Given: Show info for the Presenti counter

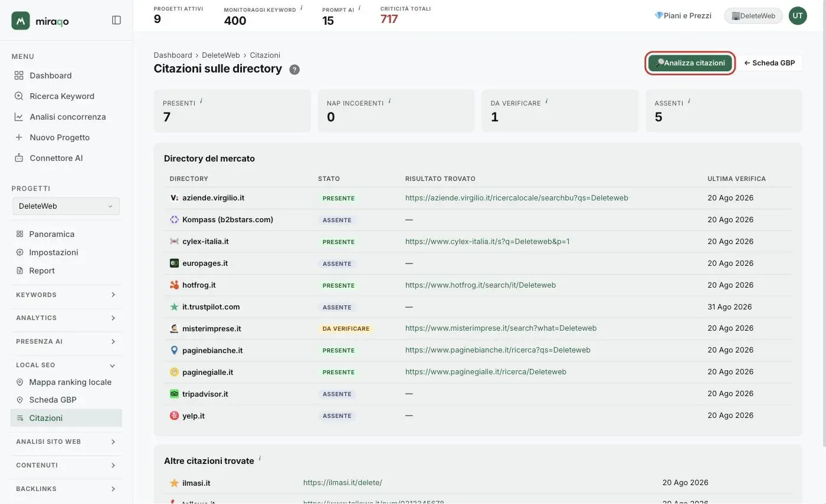Looking at the screenshot, I should click(201, 101).
